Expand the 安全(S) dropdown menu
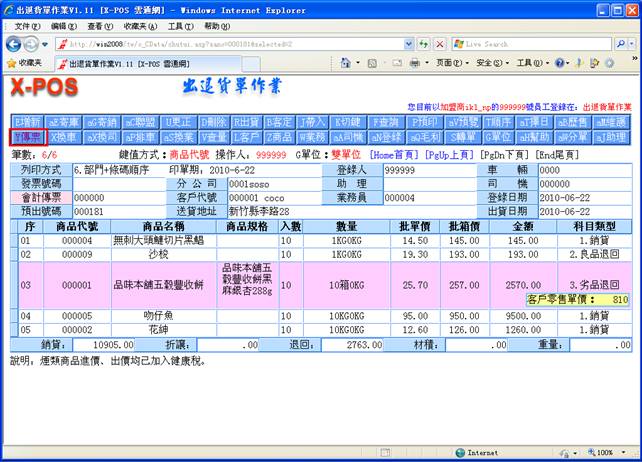 (x=492, y=62)
